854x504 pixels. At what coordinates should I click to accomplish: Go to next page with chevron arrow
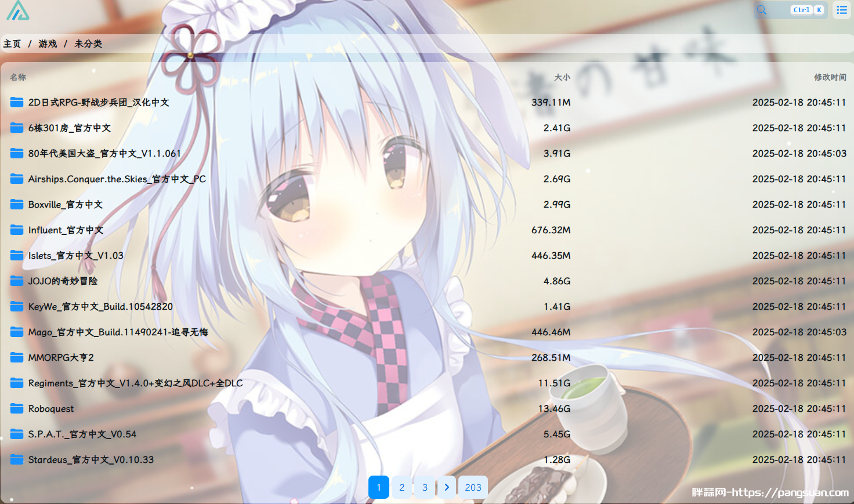coord(447,487)
